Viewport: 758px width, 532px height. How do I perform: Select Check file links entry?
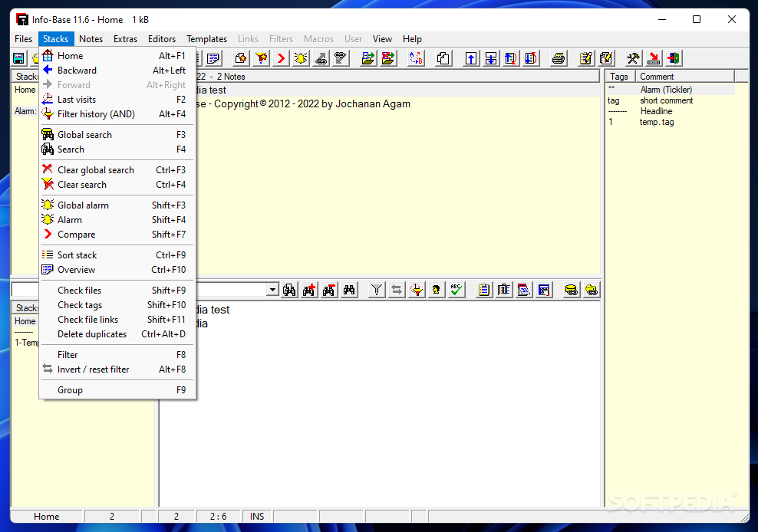[117, 320]
